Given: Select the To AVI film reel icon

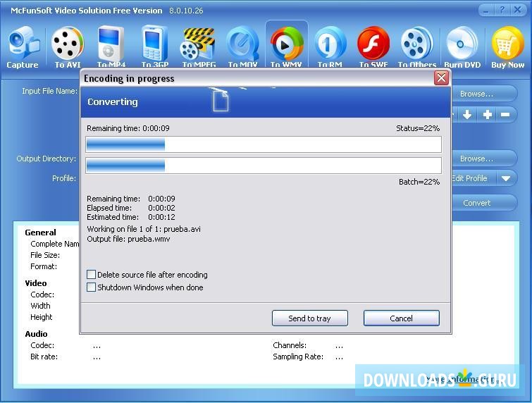Looking at the screenshot, I should [x=68, y=43].
